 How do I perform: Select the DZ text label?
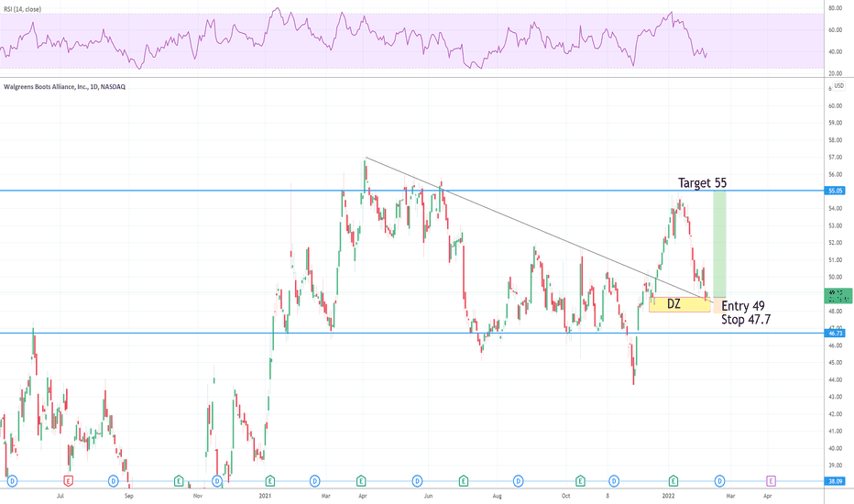coord(673,303)
